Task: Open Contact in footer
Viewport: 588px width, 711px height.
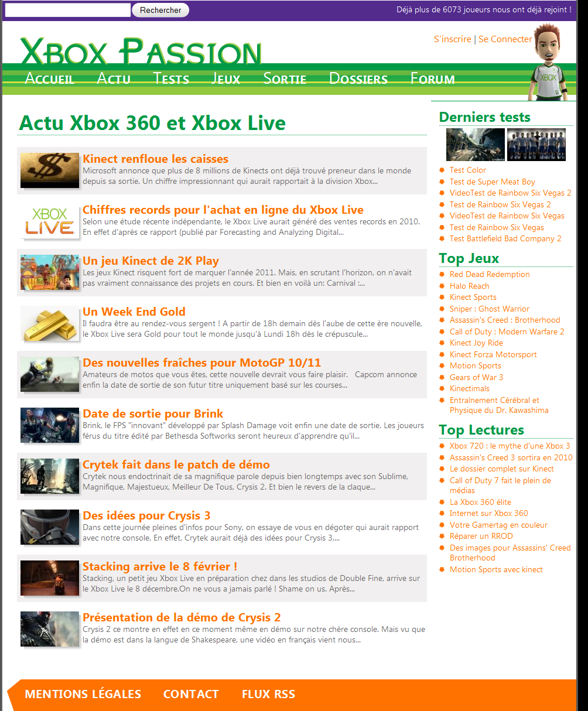Action: click(191, 694)
